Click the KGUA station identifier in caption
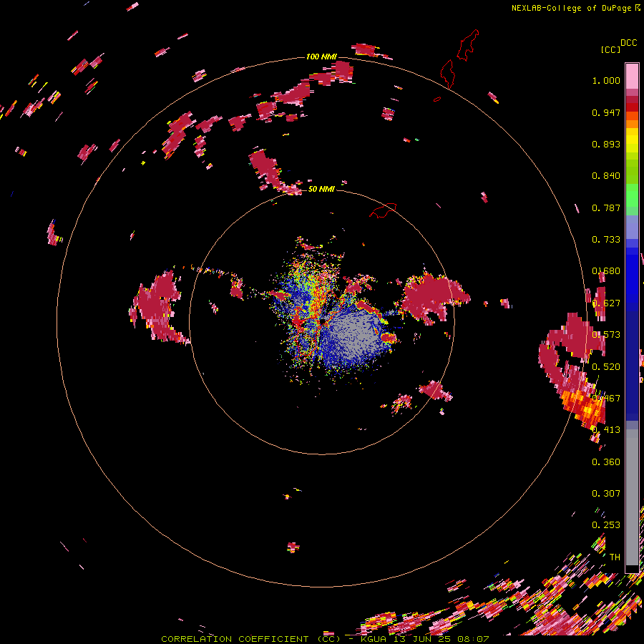The height and width of the screenshot is (644, 644). (x=373, y=639)
